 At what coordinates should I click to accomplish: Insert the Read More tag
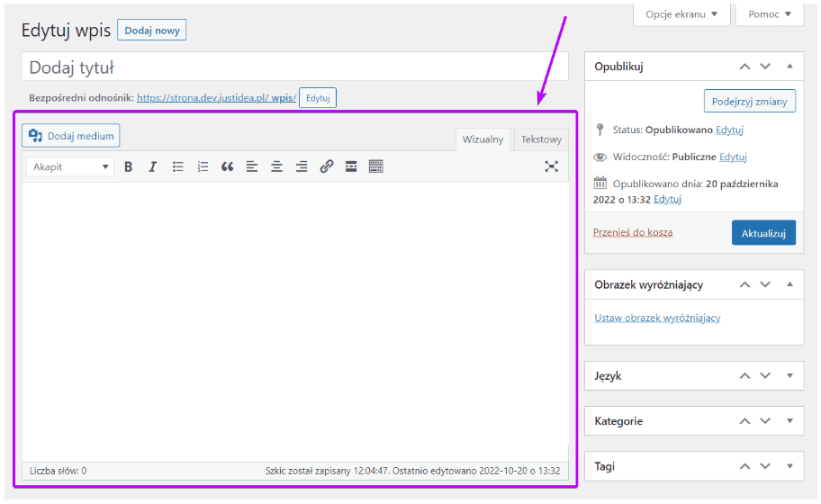(x=351, y=166)
